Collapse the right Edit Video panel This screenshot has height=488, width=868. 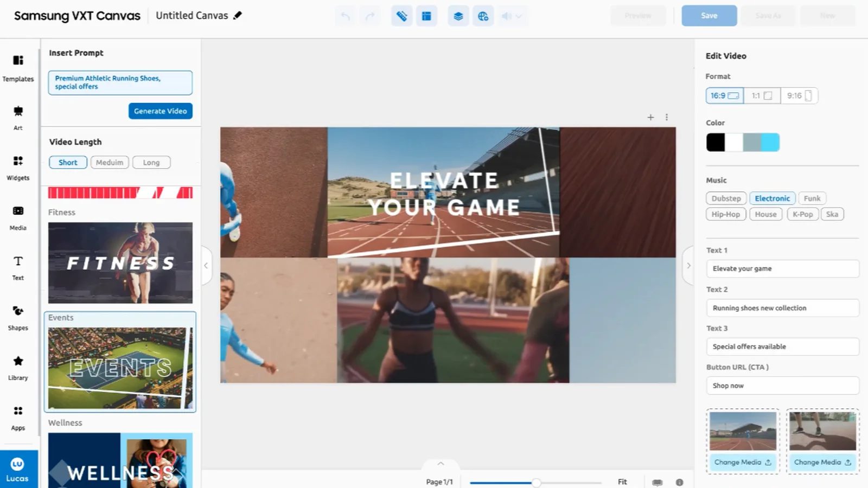pos(688,266)
